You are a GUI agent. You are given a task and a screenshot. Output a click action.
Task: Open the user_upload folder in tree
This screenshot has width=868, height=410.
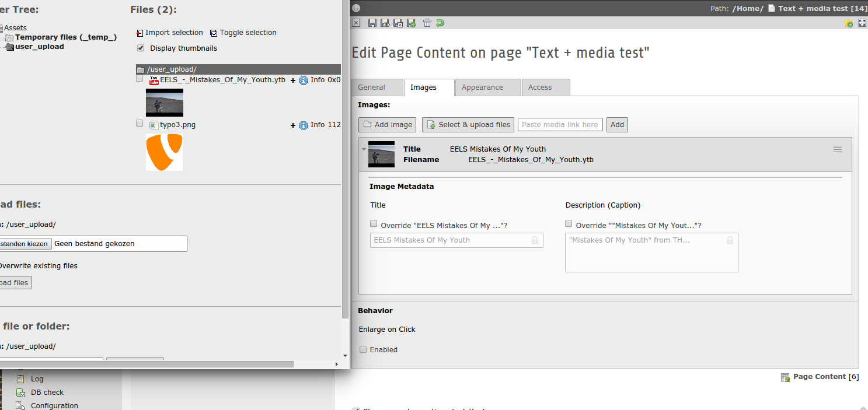(x=40, y=47)
